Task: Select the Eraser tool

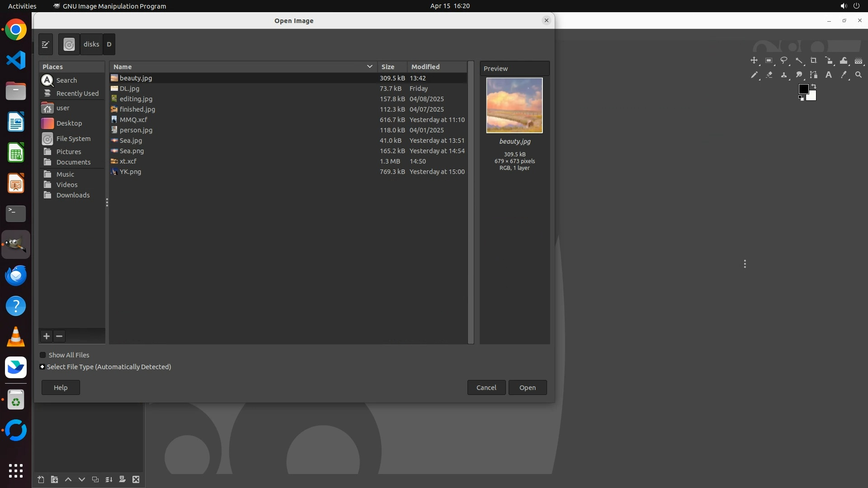Action: (769, 75)
